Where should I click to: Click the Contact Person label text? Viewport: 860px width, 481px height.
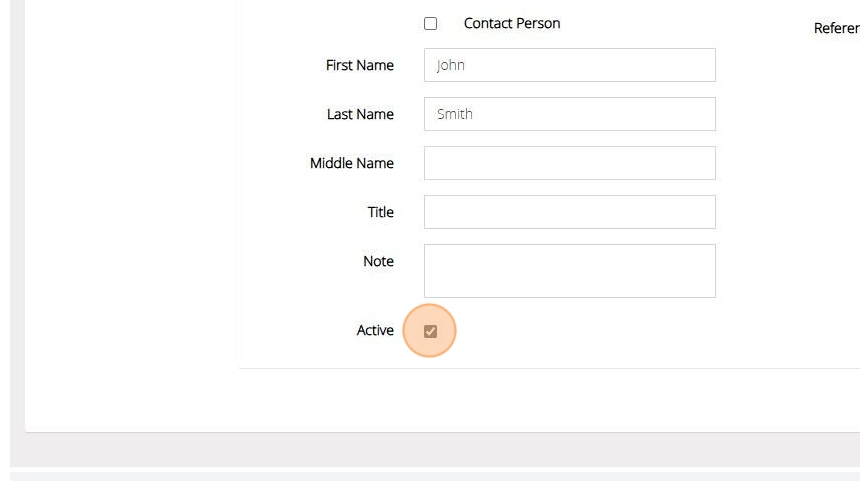pyautogui.click(x=511, y=23)
